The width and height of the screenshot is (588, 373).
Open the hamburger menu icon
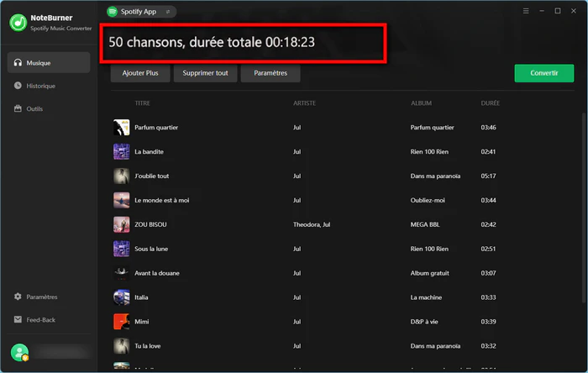coord(526,11)
